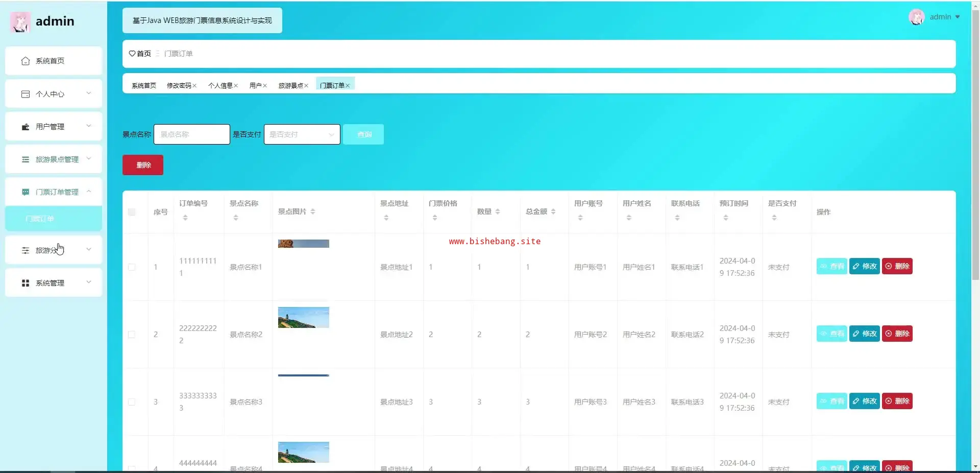Click the 景点名称 search input field
980x473 pixels.
191,134
